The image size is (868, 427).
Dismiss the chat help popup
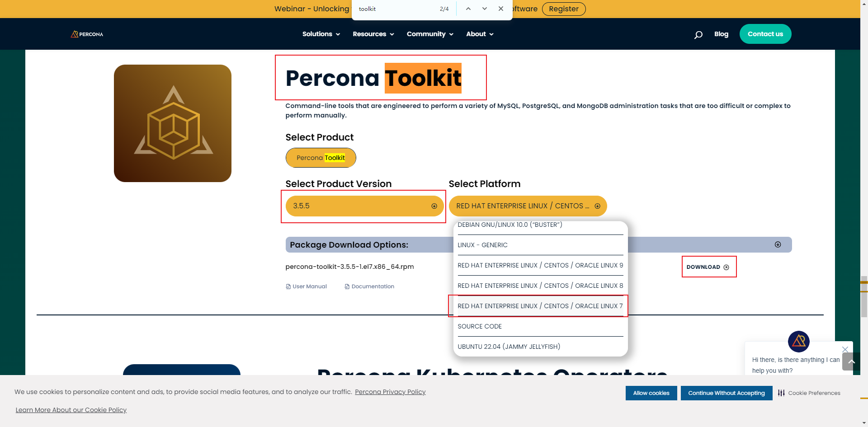coord(845,349)
